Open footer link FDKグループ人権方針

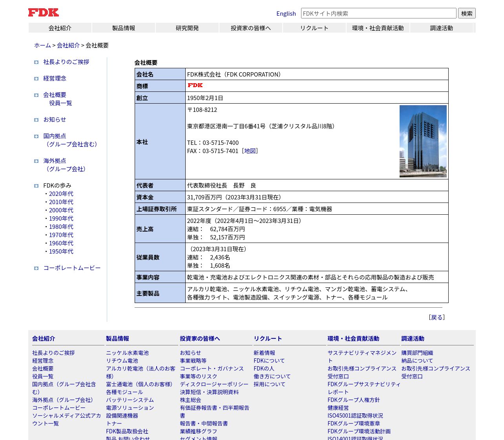point(354,400)
